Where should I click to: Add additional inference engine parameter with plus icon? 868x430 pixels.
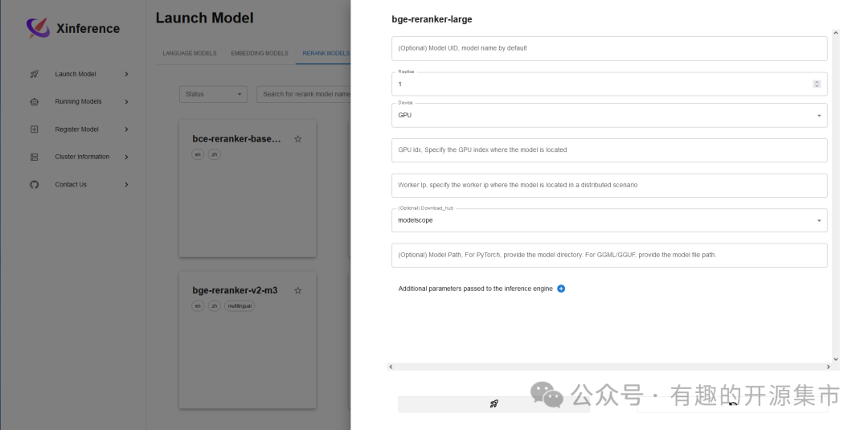[x=561, y=289]
